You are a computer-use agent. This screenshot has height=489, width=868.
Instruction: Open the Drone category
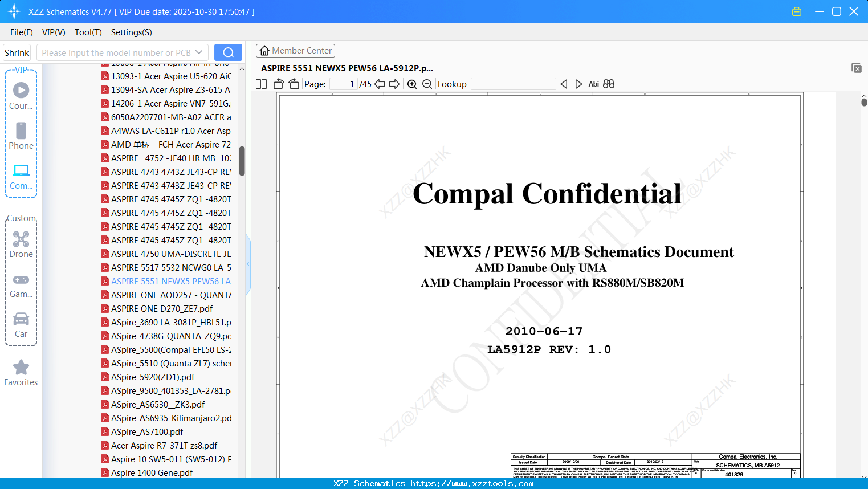tap(21, 244)
